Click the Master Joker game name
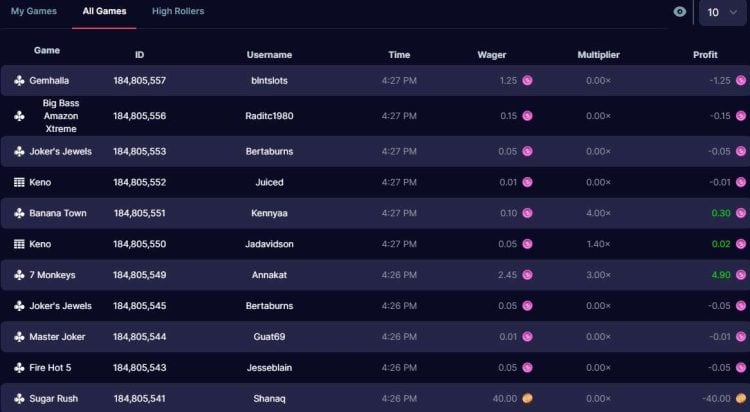 click(58, 337)
